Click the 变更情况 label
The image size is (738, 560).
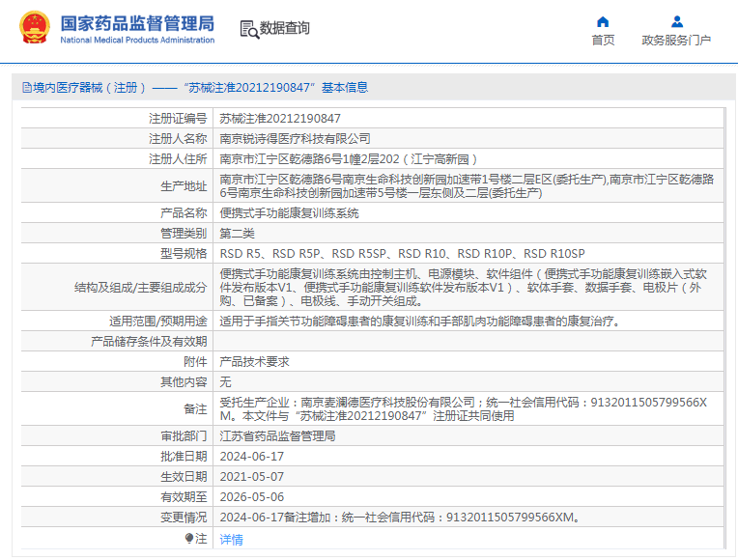click(184, 518)
